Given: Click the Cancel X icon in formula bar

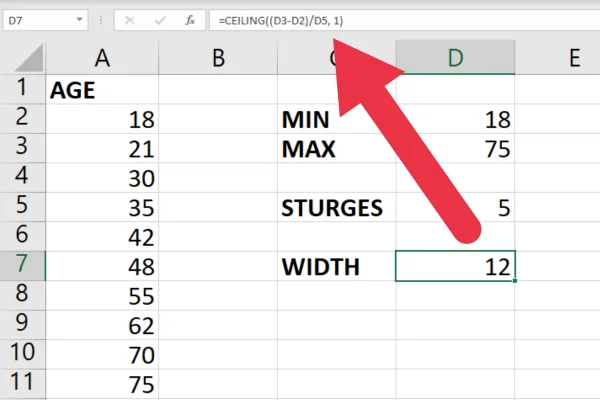Looking at the screenshot, I should coord(130,20).
